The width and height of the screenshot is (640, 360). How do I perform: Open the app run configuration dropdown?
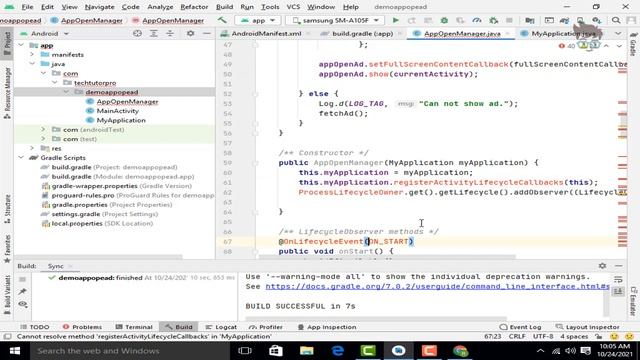pyautogui.click(x=257, y=20)
